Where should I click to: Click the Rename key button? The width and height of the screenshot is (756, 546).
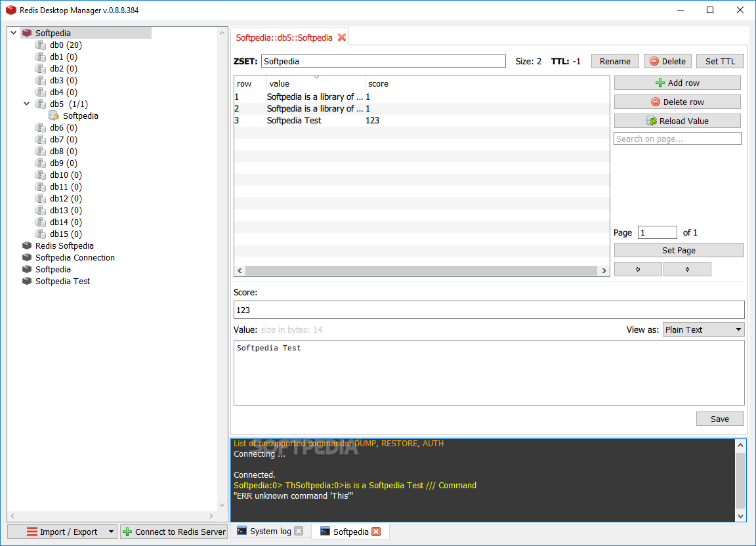point(615,61)
